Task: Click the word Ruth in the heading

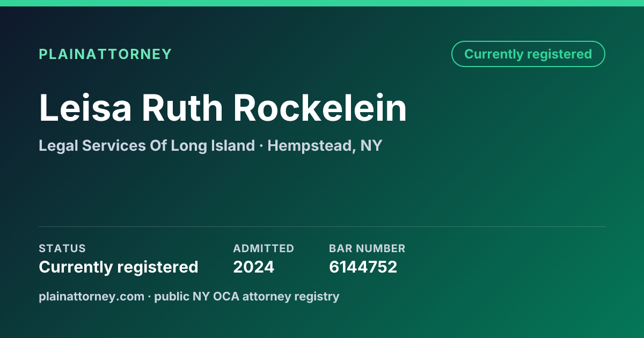Action: tap(182, 108)
